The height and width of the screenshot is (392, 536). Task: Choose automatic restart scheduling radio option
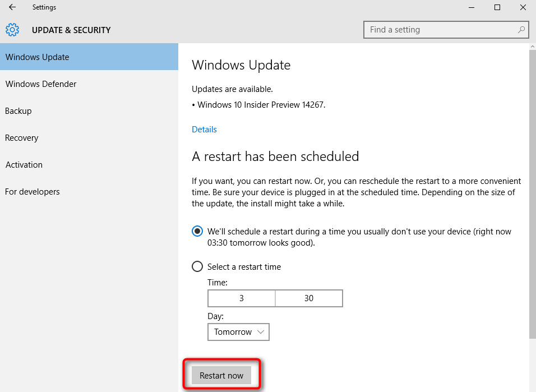(x=197, y=231)
